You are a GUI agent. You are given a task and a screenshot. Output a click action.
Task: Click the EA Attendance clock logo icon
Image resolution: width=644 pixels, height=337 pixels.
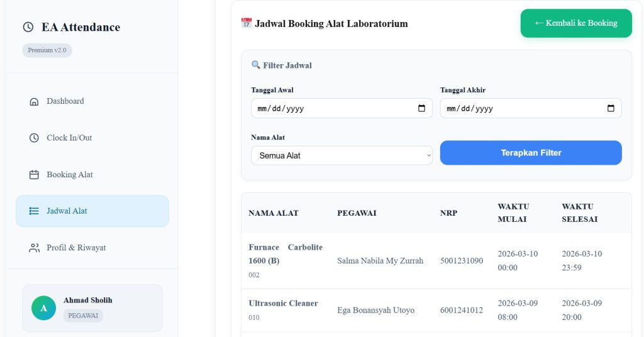point(28,27)
